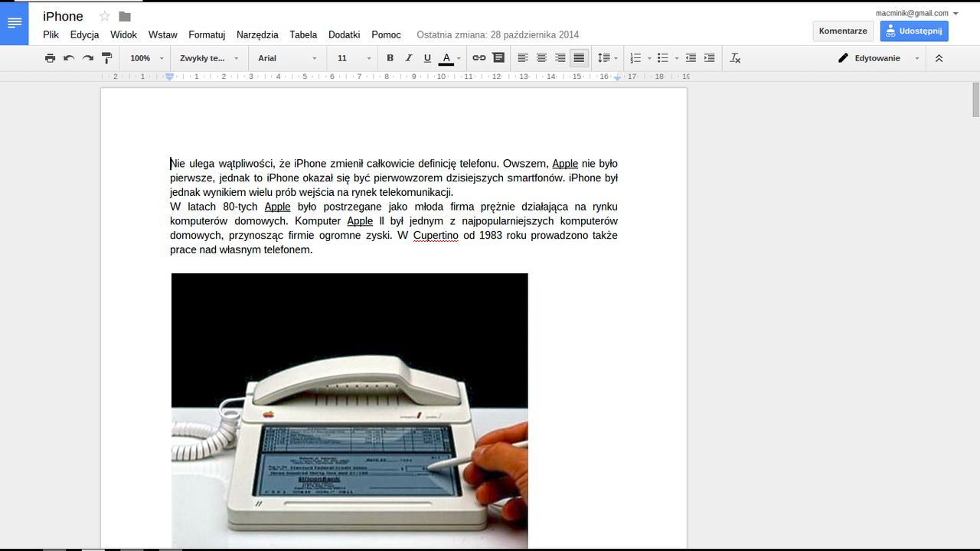Open paragraph style dropdown
Image resolution: width=980 pixels, height=551 pixels.
[x=209, y=58]
